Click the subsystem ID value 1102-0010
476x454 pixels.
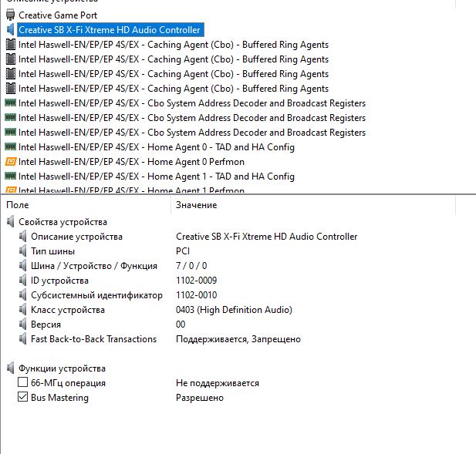[x=196, y=294]
